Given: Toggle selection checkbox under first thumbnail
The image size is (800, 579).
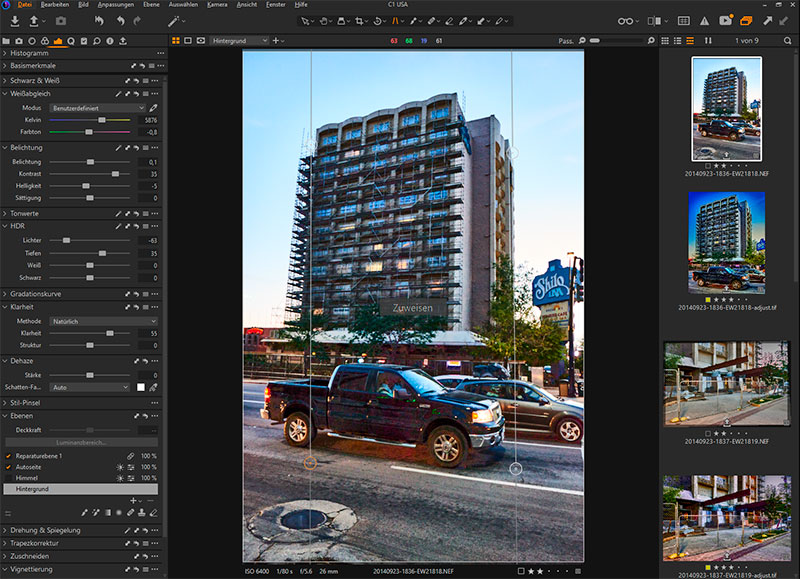Looking at the screenshot, I should 708,166.
